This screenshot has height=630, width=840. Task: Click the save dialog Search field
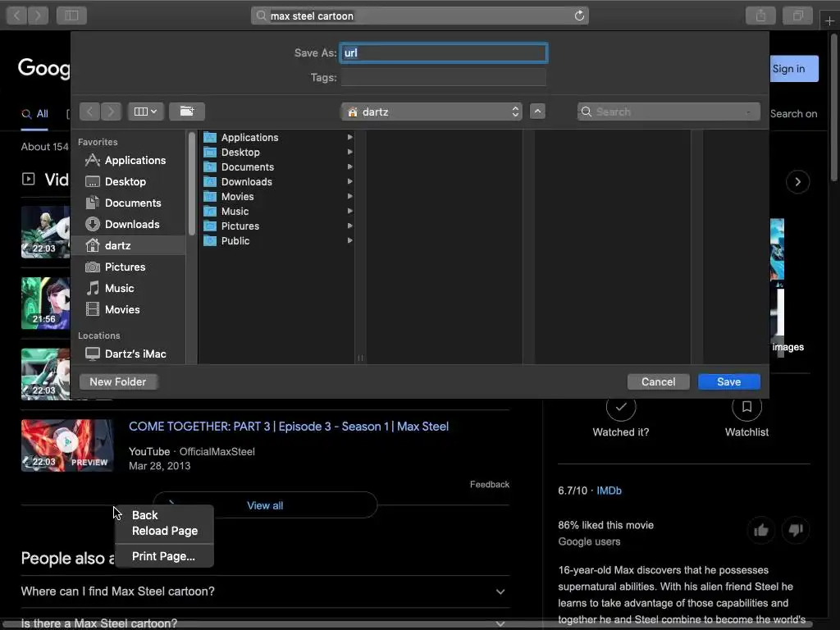coord(669,112)
